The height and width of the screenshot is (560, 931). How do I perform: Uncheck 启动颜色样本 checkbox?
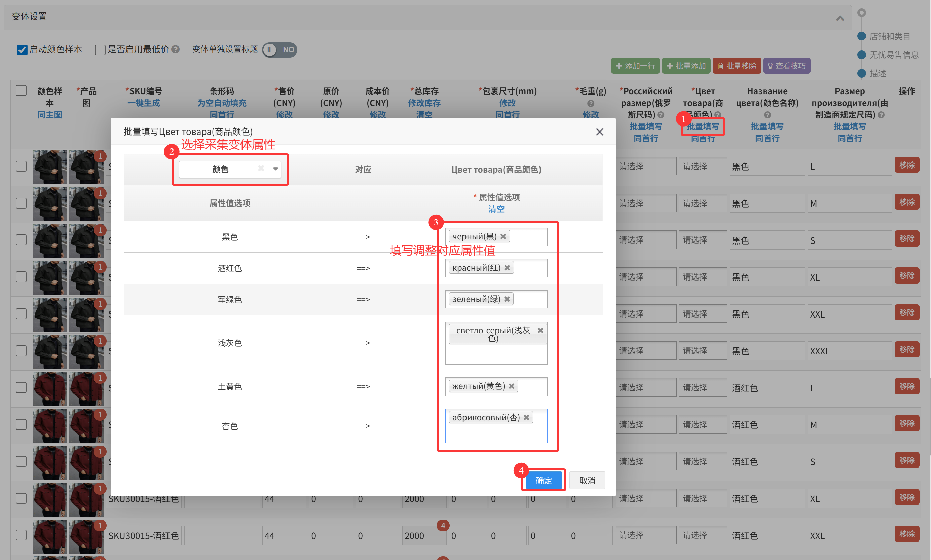click(x=22, y=50)
